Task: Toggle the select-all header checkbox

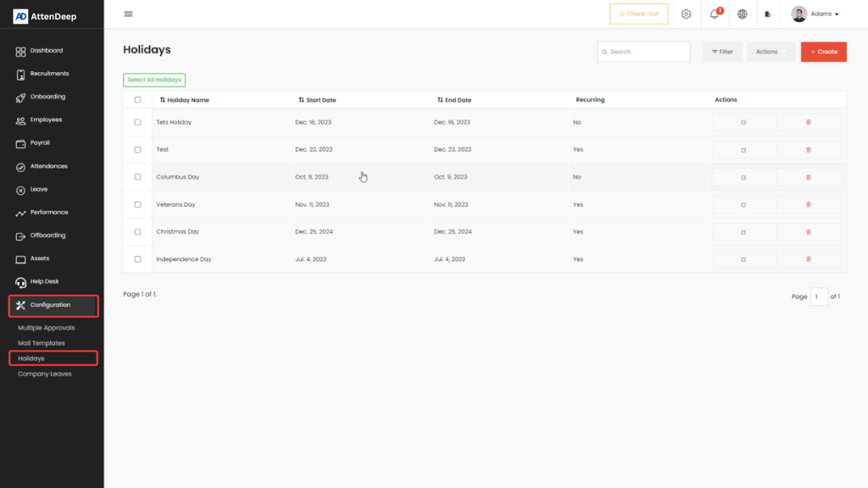Action: [138, 100]
